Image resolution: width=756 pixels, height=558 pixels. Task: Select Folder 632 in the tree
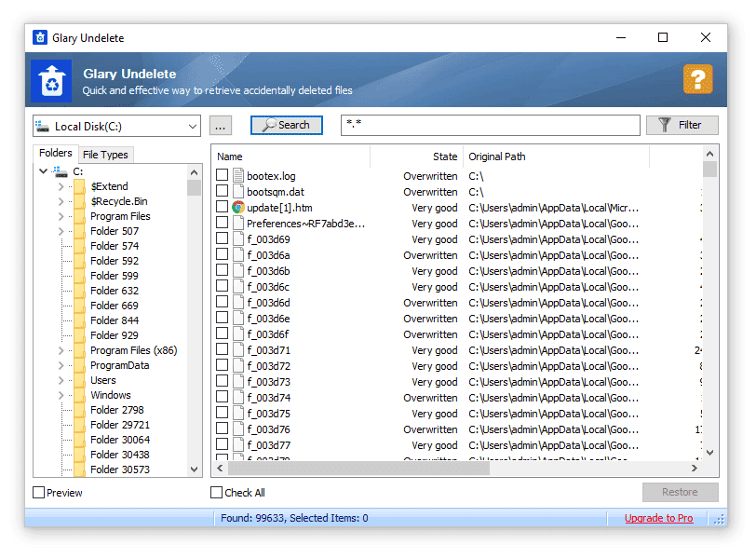[115, 291]
